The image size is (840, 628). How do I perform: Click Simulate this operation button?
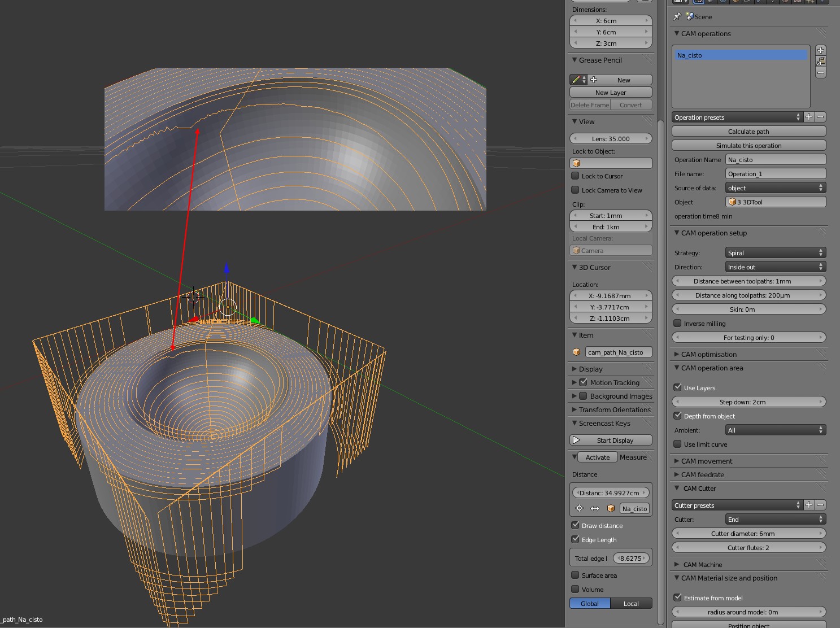pyautogui.click(x=748, y=145)
